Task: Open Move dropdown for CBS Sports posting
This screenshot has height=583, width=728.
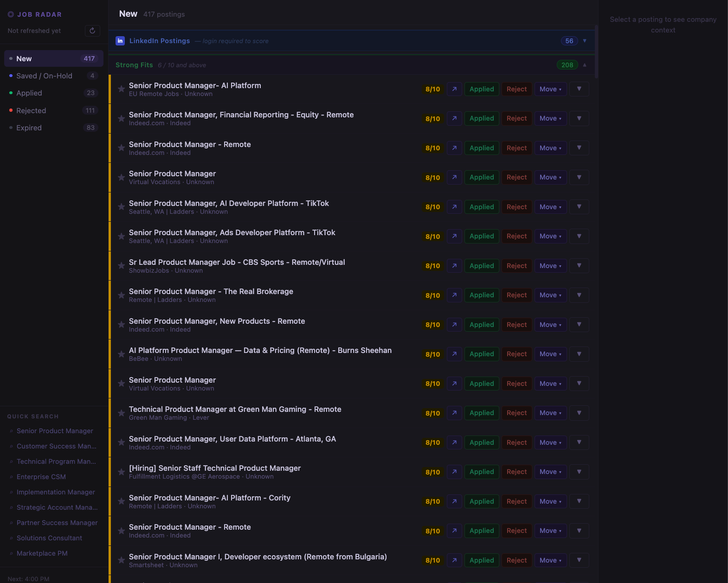Action: pos(550,266)
